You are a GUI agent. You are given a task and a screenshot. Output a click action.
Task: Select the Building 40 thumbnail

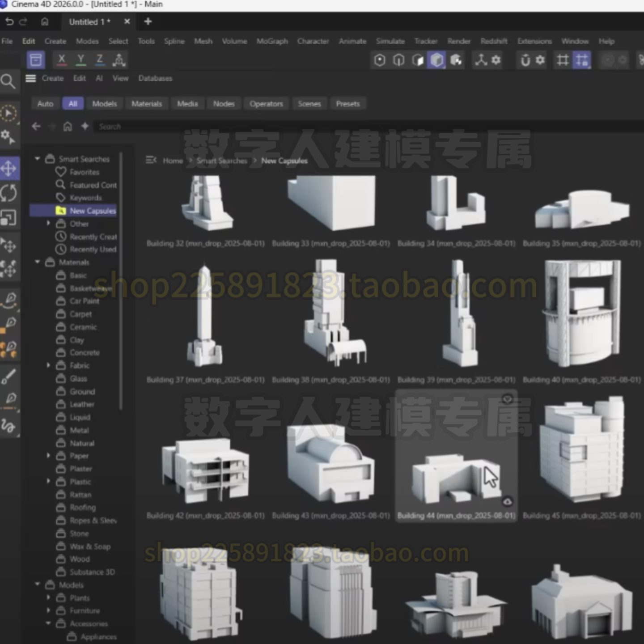click(582, 314)
